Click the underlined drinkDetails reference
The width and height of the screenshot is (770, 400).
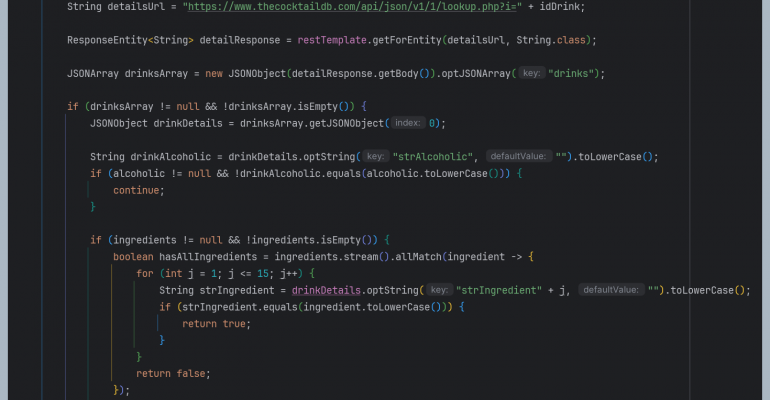click(326, 290)
